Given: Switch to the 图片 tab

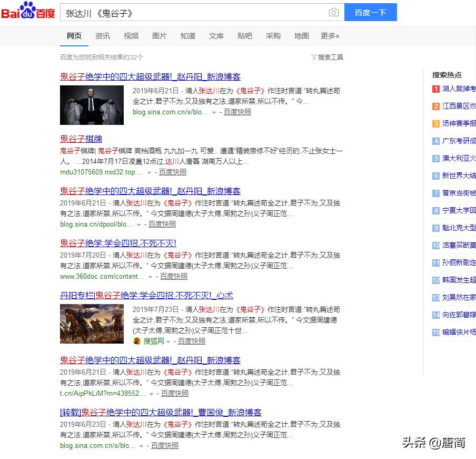Looking at the screenshot, I should tap(159, 36).
